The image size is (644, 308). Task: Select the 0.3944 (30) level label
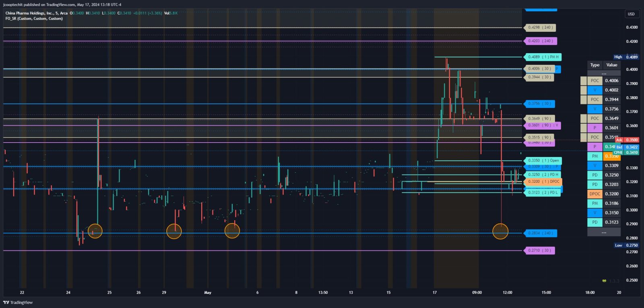click(x=539, y=77)
